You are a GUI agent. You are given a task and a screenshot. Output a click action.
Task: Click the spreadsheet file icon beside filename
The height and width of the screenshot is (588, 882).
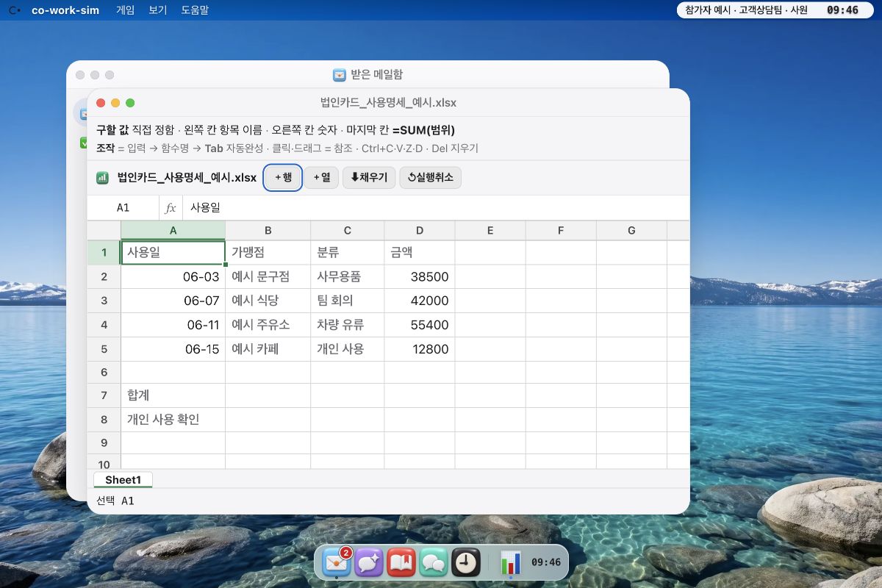click(103, 177)
